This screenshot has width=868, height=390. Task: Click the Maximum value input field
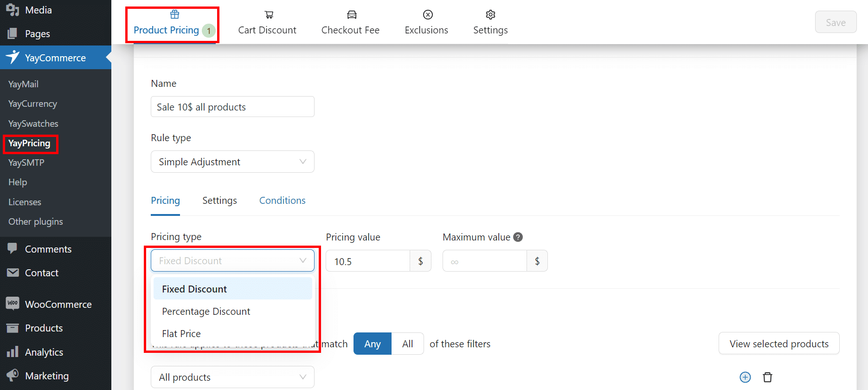pyautogui.click(x=485, y=261)
